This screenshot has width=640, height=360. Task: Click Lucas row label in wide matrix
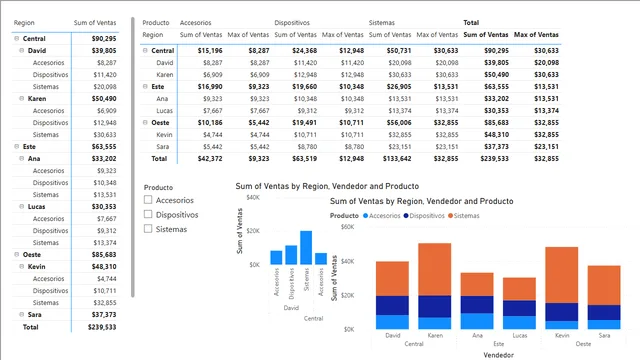164,111
